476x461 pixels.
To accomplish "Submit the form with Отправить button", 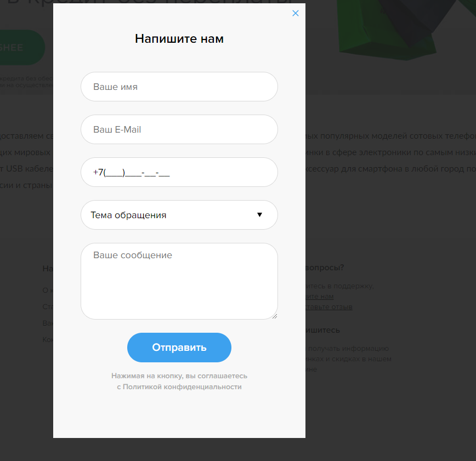I will [179, 348].
